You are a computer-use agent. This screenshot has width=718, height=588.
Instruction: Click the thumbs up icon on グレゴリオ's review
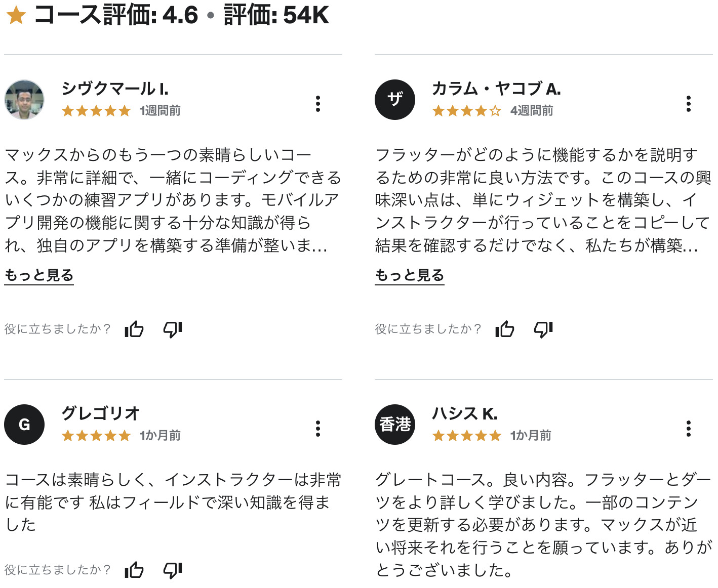coord(133,569)
